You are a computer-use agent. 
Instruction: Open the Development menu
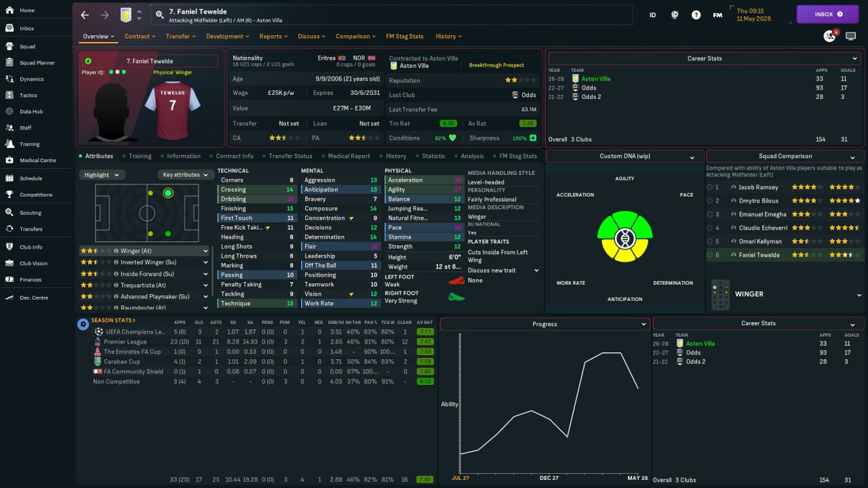tap(227, 37)
